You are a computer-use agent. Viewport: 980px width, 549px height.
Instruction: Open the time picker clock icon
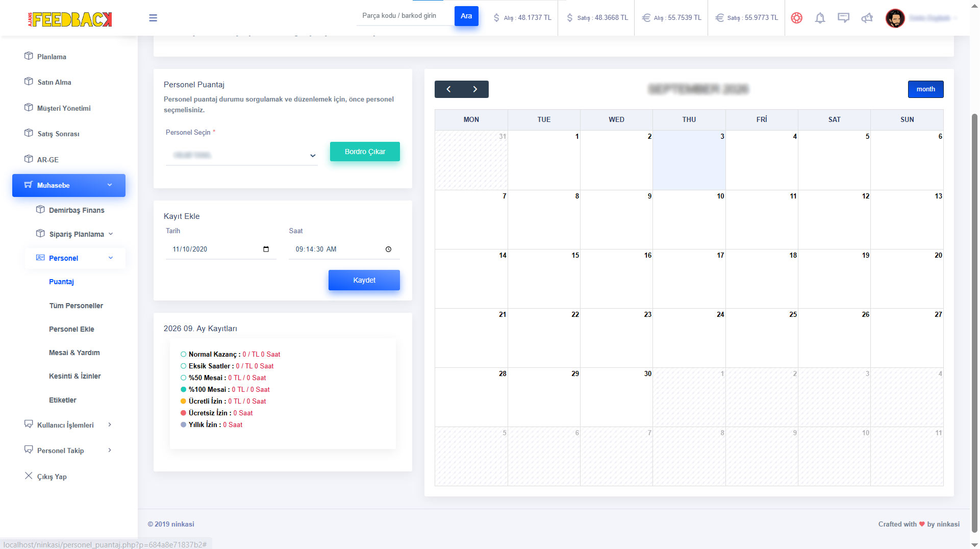(x=388, y=249)
